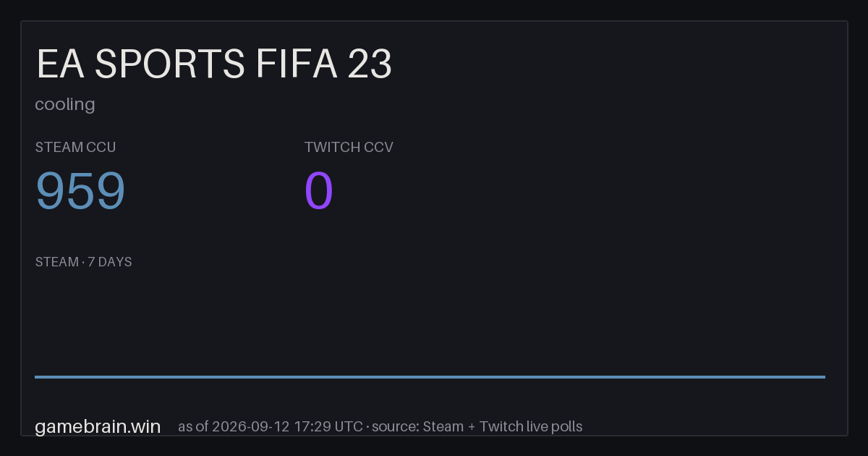
Task: Click the TWITCH CCV label
Action: click(x=349, y=147)
